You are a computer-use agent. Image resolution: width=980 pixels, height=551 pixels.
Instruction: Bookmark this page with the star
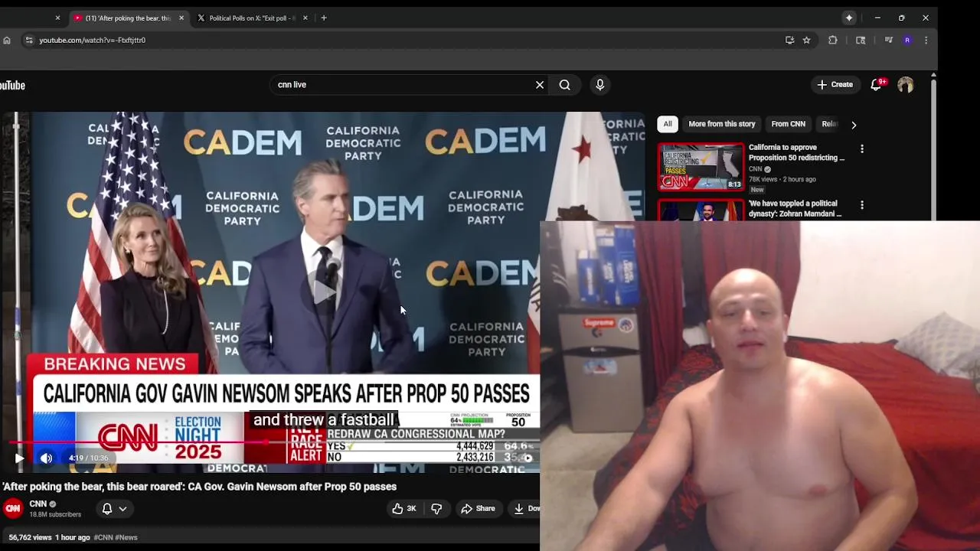tap(806, 40)
